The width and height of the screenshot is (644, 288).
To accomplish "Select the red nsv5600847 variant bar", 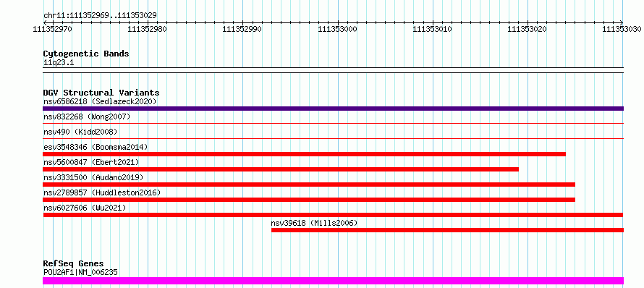I will [x=281, y=169].
